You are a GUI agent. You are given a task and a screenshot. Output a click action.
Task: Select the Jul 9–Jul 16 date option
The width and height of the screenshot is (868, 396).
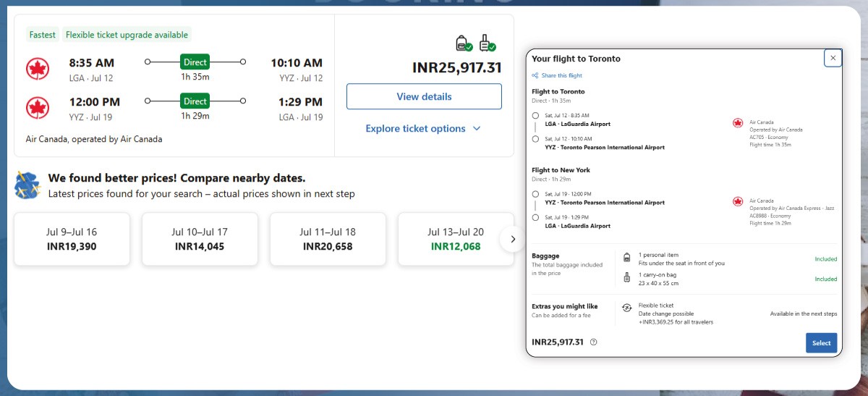[72, 239]
